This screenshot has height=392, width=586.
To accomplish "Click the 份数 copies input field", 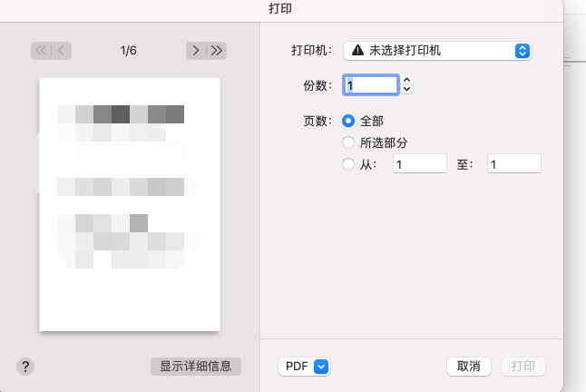I will 371,84.
